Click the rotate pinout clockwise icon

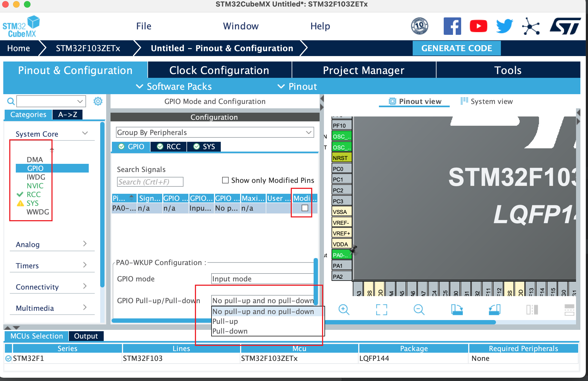457,310
